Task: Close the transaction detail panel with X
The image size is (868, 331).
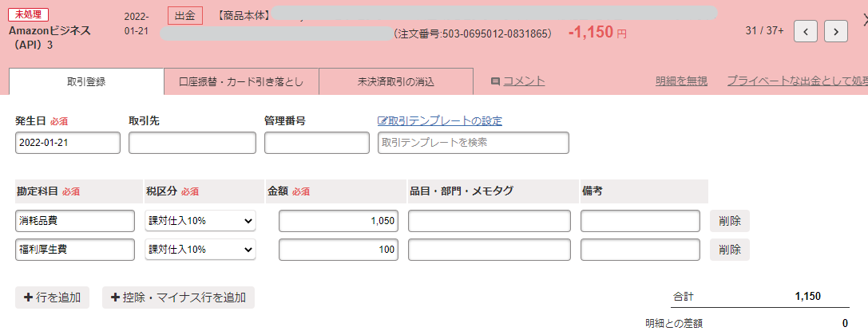Action: click(862, 22)
